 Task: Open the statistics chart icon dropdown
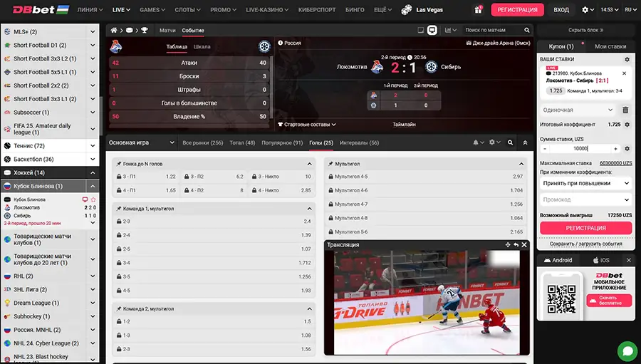(451, 30)
